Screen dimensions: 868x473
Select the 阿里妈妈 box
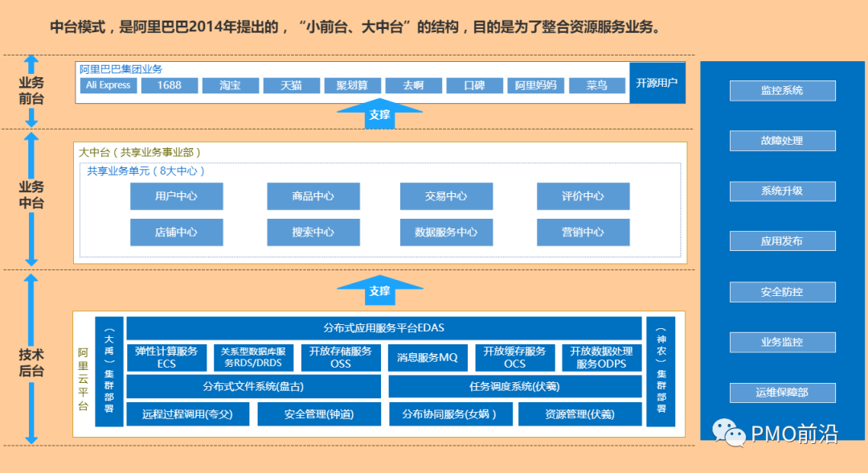tap(536, 85)
